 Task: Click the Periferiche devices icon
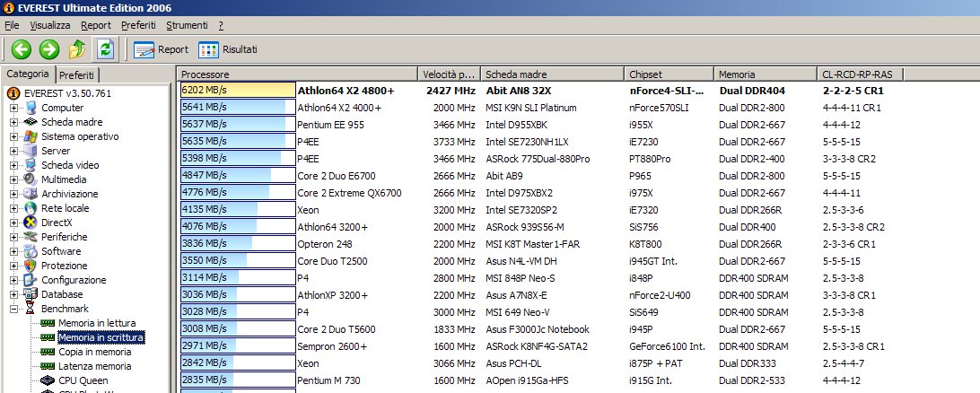point(30,238)
